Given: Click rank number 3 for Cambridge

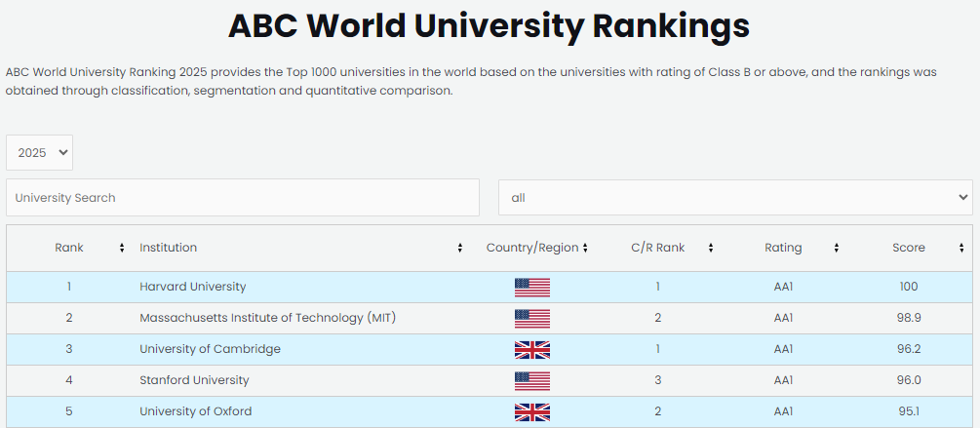Looking at the screenshot, I should click(x=69, y=349).
